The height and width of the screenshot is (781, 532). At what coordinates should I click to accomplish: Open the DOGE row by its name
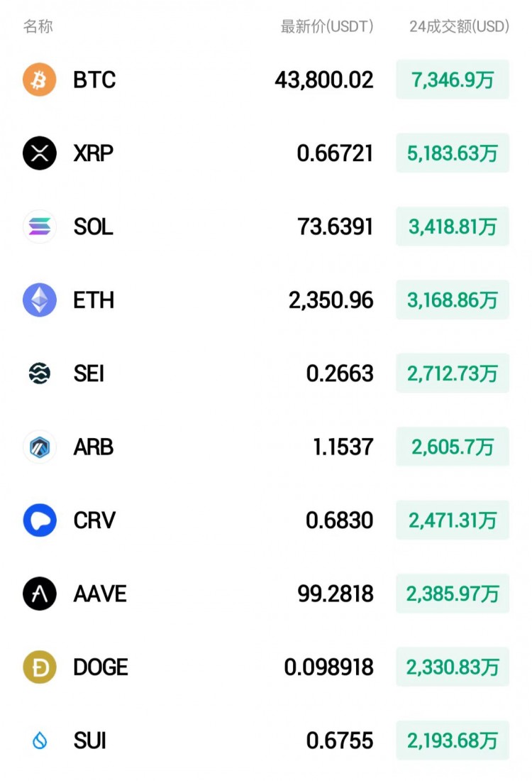[101, 667]
